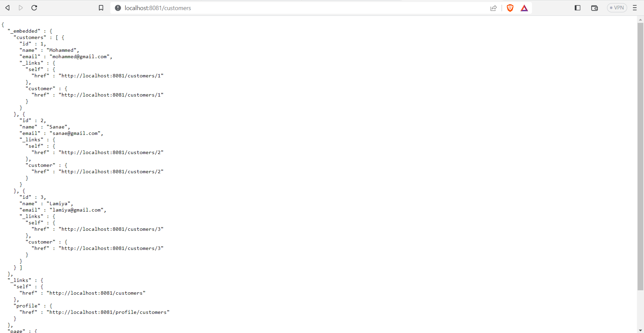The image size is (644, 333).
Task: Open Brave Wallet
Action: [x=594, y=8]
